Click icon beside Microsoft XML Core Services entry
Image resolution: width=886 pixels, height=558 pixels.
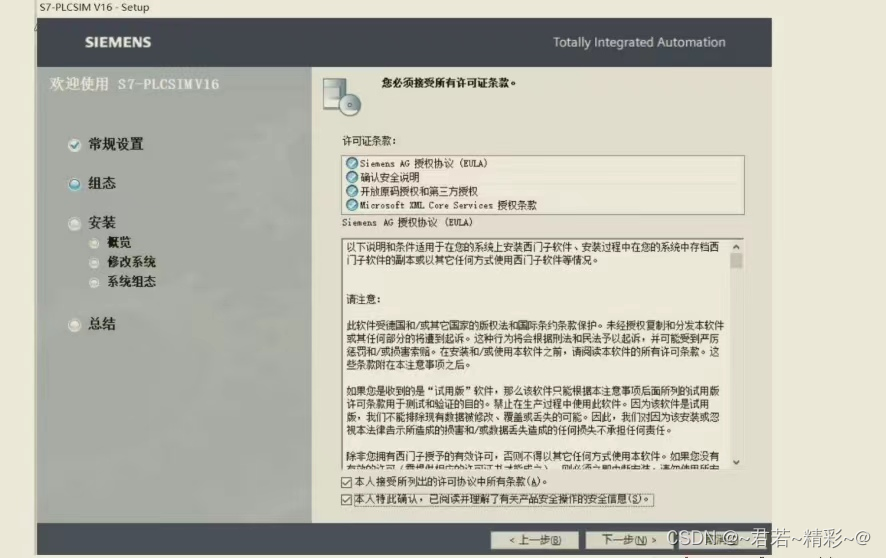pyautogui.click(x=352, y=204)
